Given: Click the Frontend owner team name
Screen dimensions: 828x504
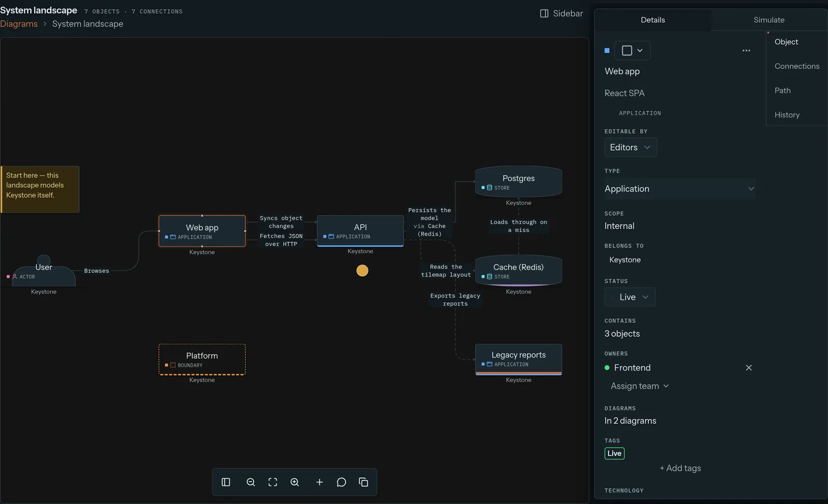Looking at the screenshot, I should point(632,368).
